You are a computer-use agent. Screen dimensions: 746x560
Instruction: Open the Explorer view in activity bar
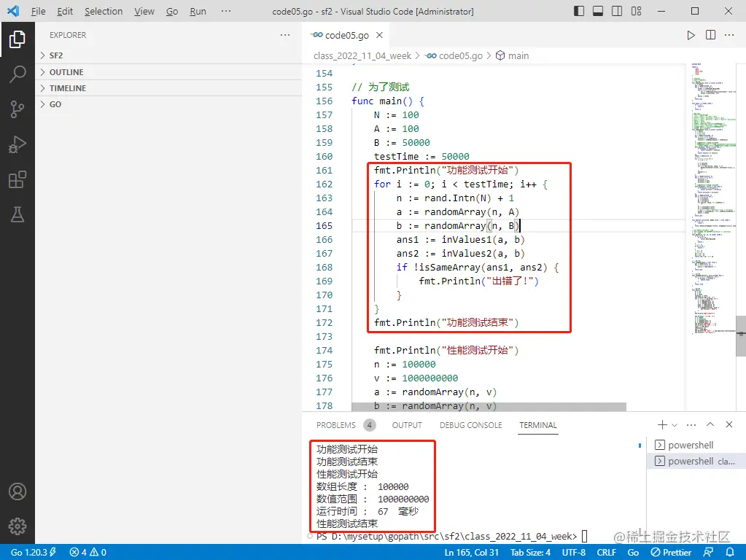click(17, 39)
